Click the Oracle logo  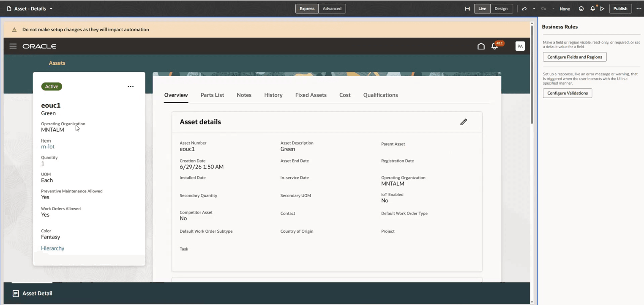[39, 46]
